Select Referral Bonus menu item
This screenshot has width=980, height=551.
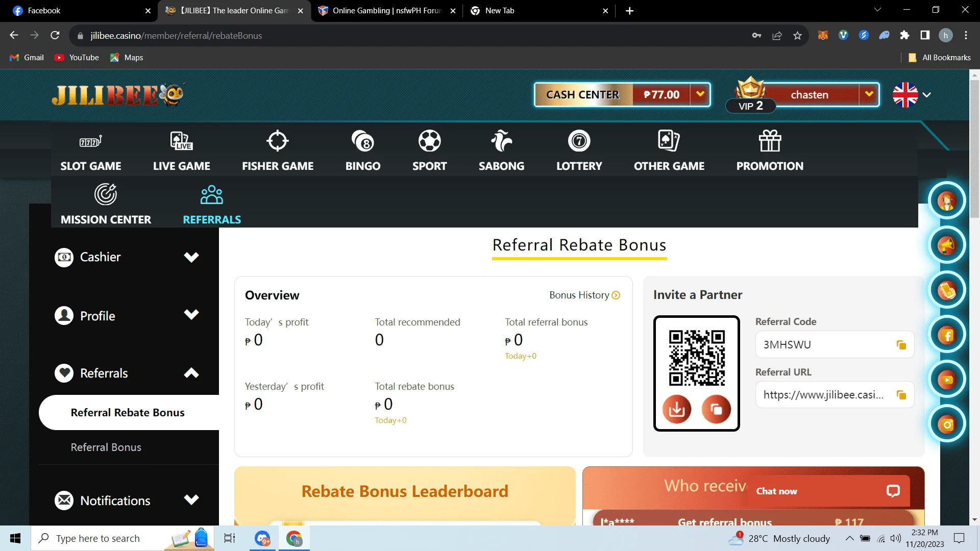(x=106, y=447)
